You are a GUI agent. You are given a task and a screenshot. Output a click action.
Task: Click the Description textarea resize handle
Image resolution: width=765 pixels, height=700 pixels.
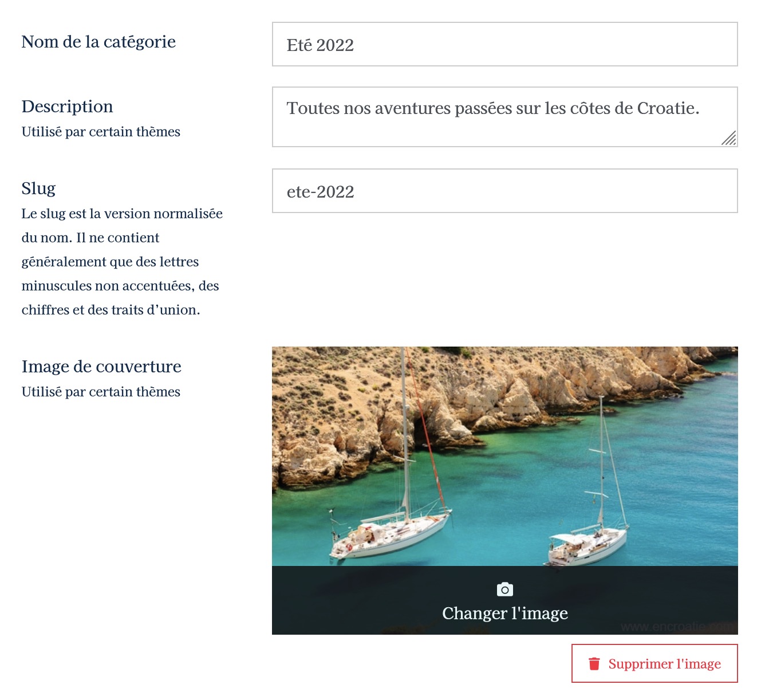(728, 138)
